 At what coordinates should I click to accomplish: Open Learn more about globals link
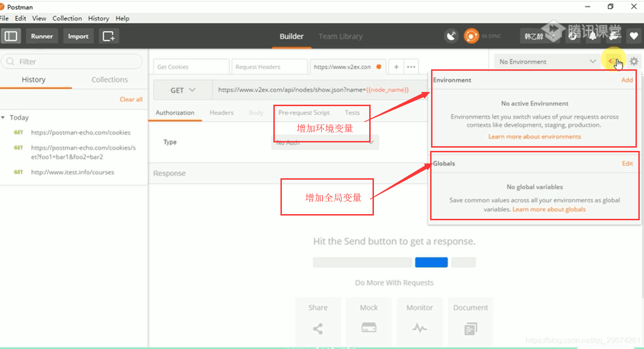coord(549,209)
